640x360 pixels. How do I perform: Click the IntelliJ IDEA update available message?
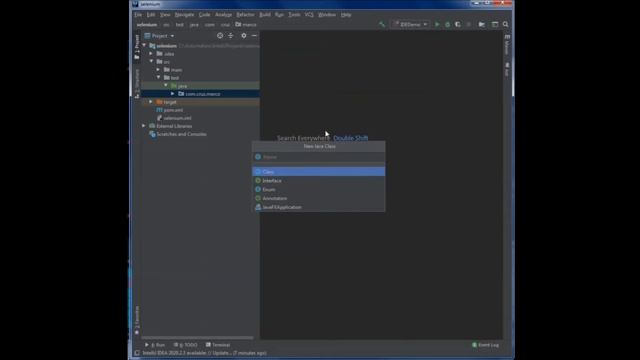pos(204,353)
